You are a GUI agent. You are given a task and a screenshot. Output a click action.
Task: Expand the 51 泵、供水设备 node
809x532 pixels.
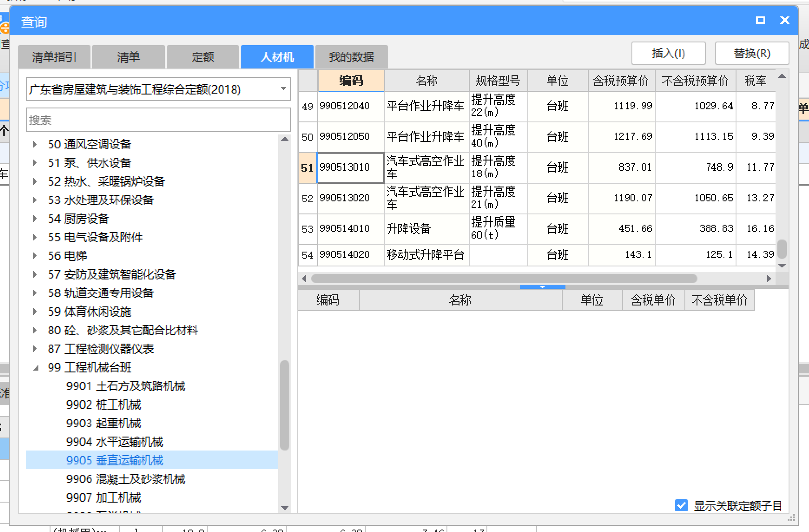tap(35, 163)
